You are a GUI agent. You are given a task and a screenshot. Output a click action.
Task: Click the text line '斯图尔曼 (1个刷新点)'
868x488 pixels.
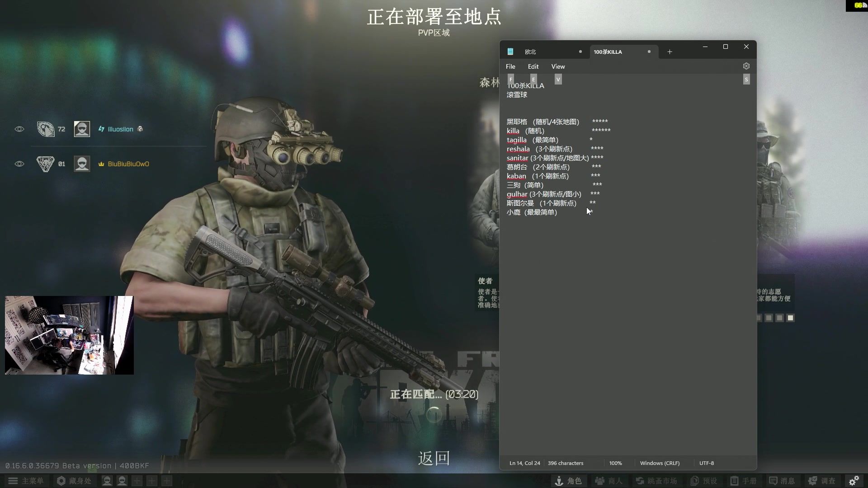click(542, 203)
